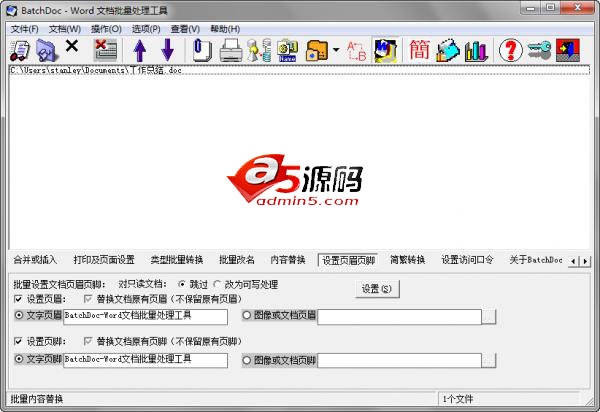The width and height of the screenshot is (600, 412).
Task: Switch to the 关于BatchDoc tab
Action: tap(536, 260)
